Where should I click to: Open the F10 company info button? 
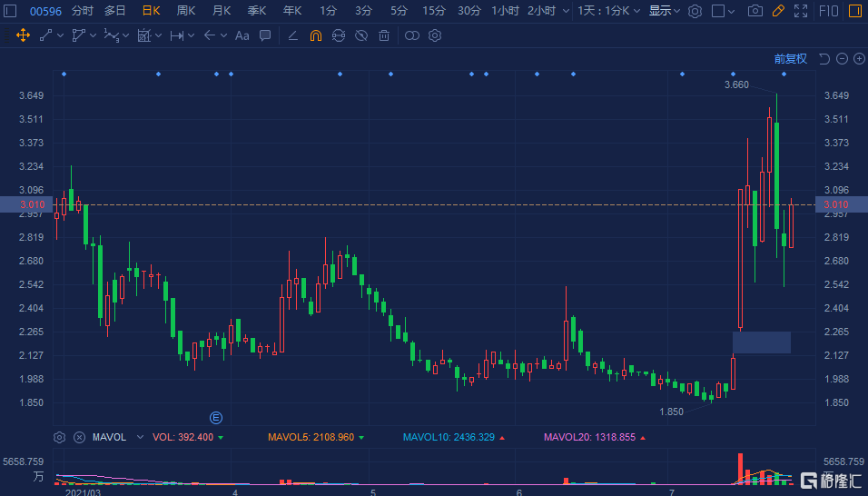[x=830, y=11]
